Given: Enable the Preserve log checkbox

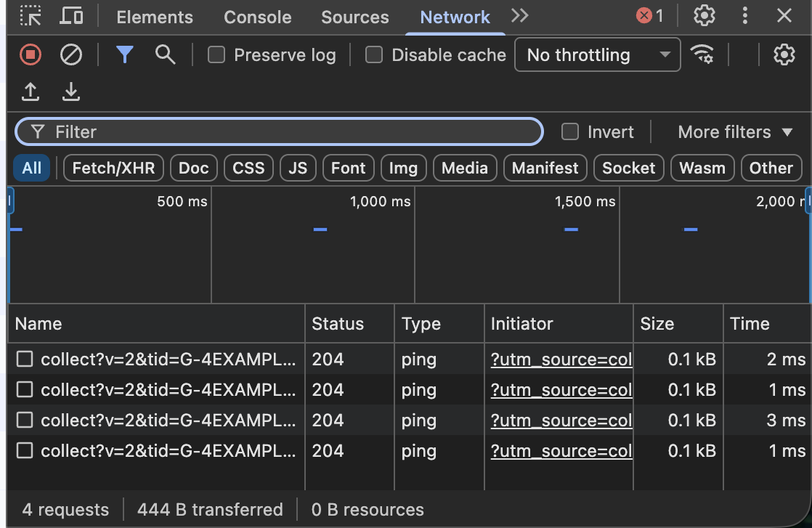Looking at the screenshot, I should (x=216, y=55).
